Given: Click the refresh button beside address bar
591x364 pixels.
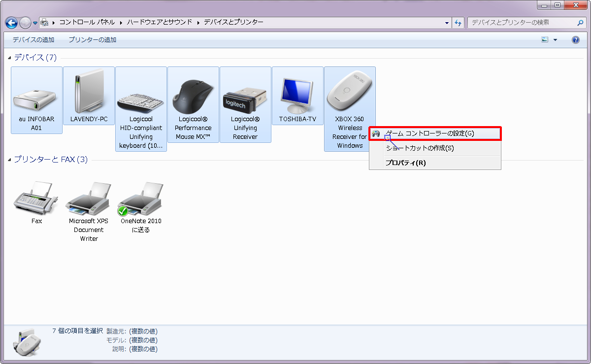Looking at the screenshot, I should (459, 23).
